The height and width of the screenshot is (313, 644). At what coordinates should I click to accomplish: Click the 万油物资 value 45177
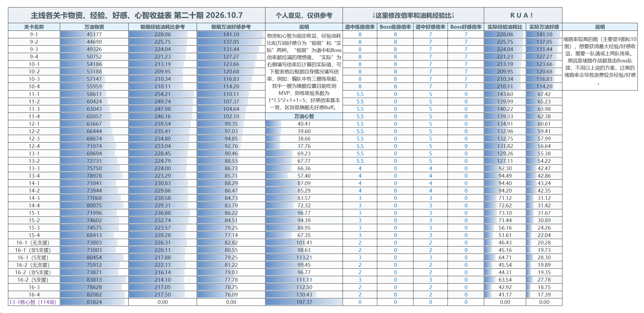click(x=94, y=34)
